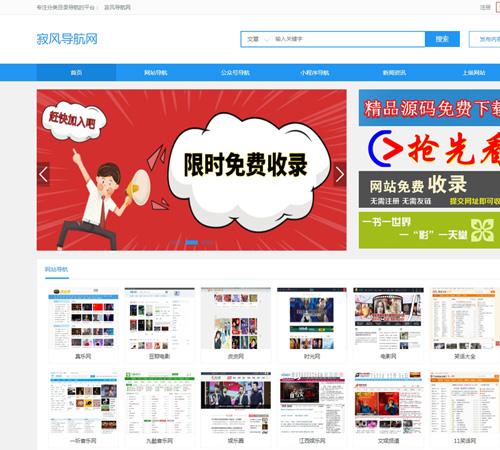The image size is (500, 450).
Task: Open the 文娱频道 site thumbnail
Action: (x=388, y=403)
